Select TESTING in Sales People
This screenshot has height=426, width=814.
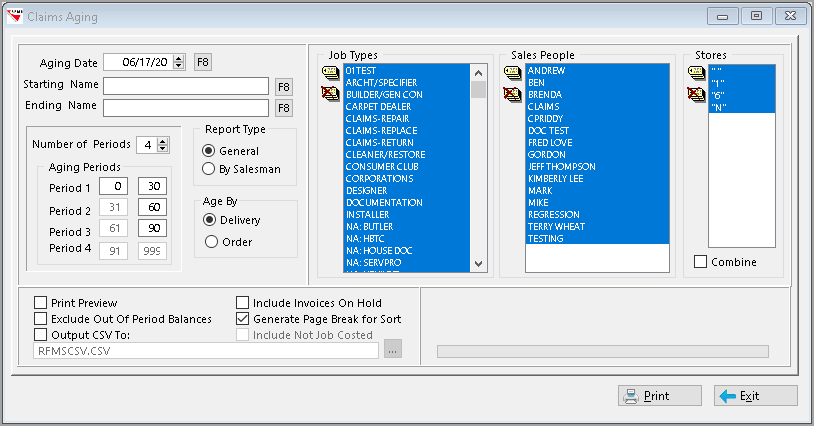tap(598, 238)
